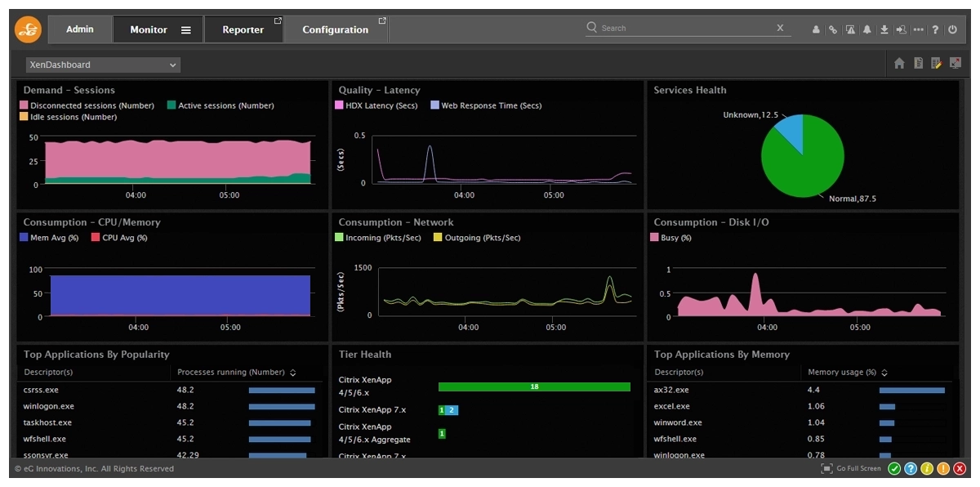980x487 pixels.
Task: Click the Go Full Screen frame icon
Action: pos(826,469)
